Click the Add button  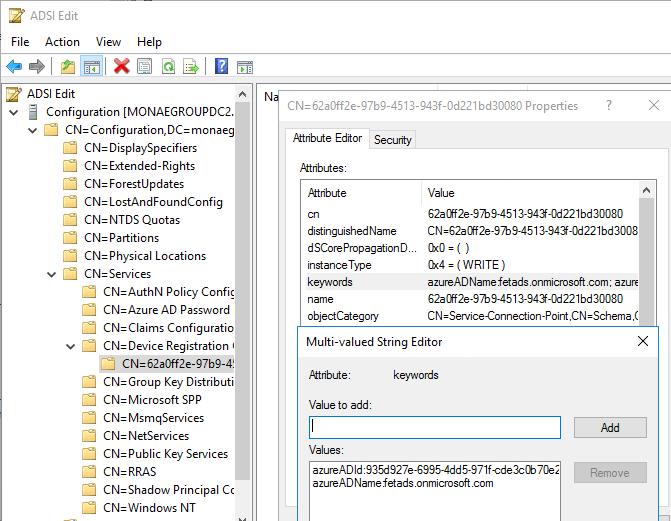pyautogui.click(x=610, y=427)
